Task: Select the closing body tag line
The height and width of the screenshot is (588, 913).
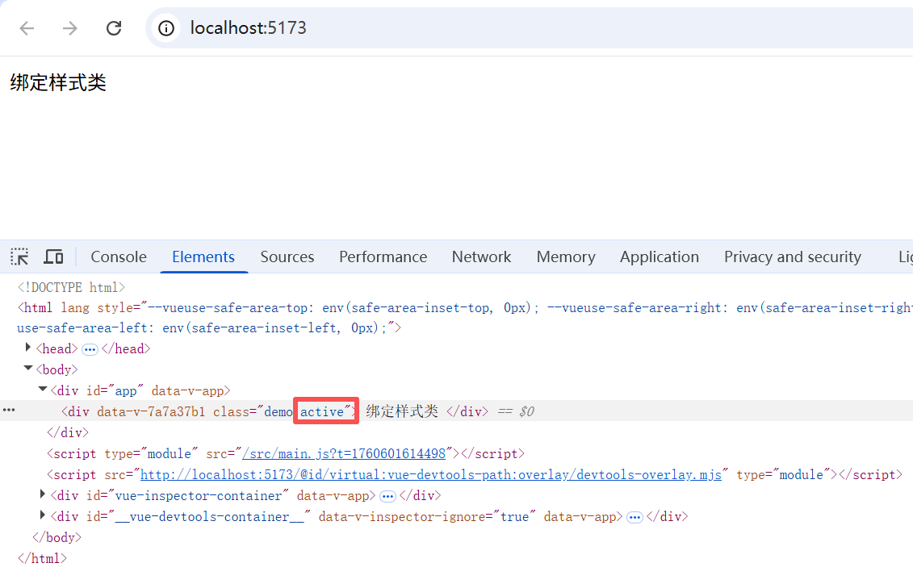Action: click(57, 537)
